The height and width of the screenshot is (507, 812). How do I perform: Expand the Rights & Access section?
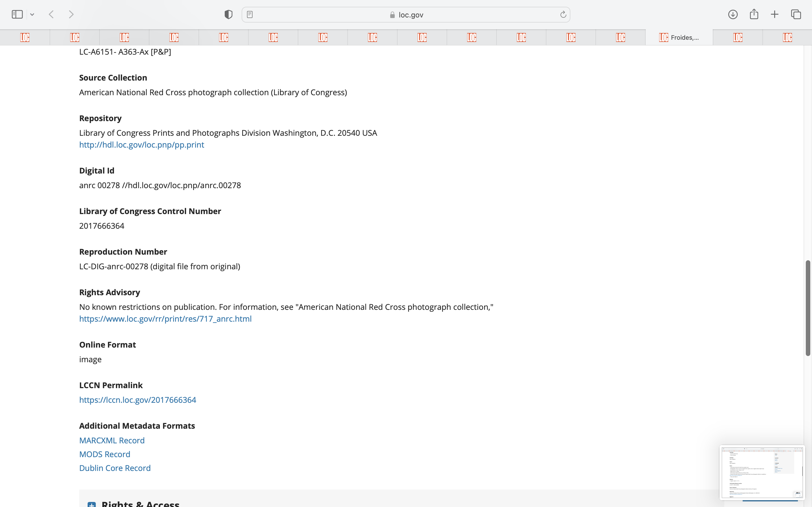(92, 504)
